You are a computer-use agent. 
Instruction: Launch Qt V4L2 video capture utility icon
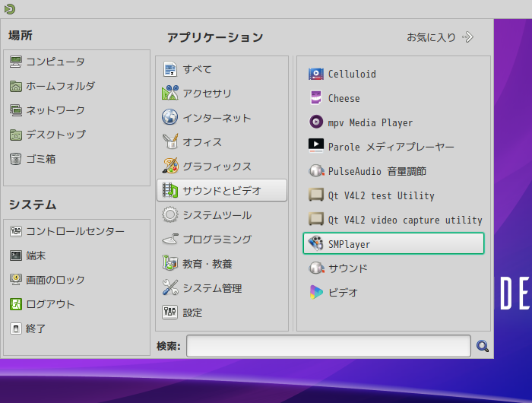coord(316,219)
